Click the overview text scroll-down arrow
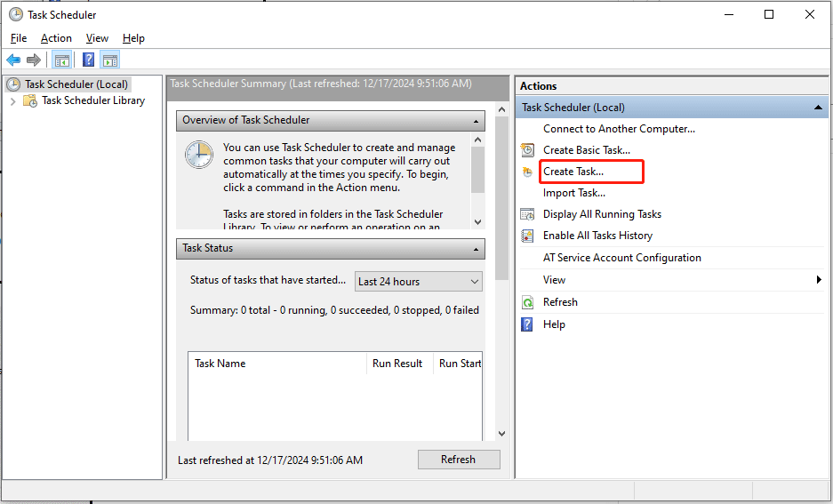833x504 pixels. tap(477, 222)
